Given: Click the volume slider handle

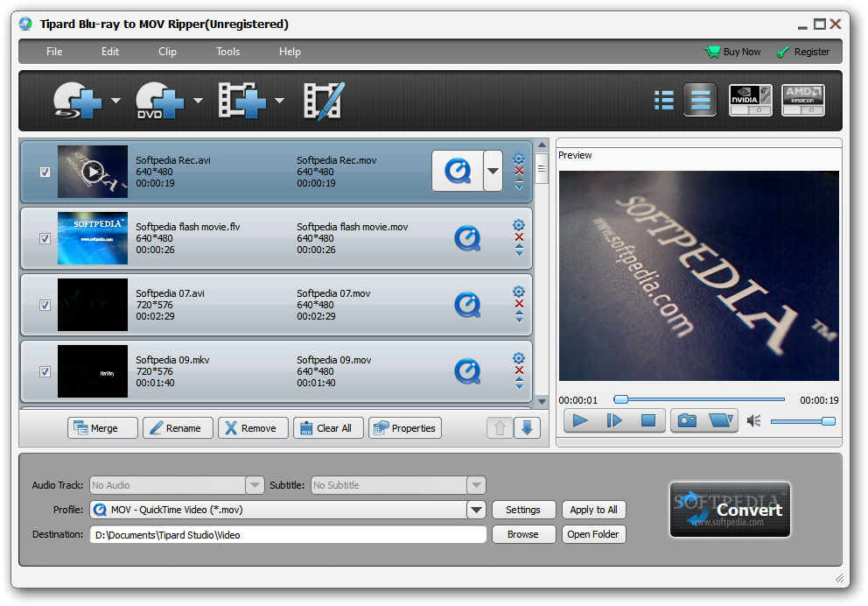Looking at the screenshot, I should click(x=828, y=421).
